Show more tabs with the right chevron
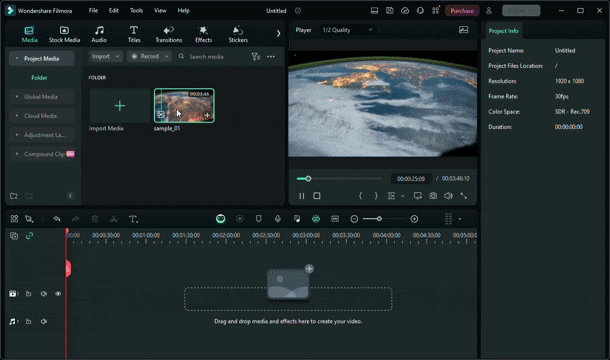 (278, 33)
